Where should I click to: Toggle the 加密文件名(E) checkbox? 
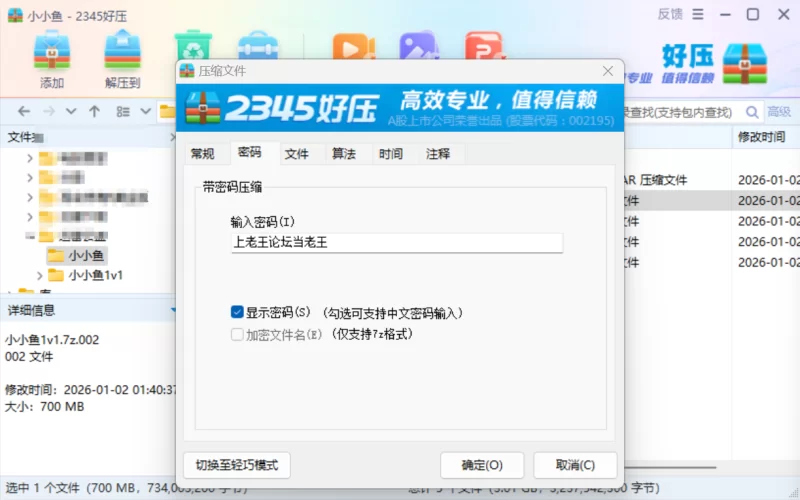click(237, 334)
